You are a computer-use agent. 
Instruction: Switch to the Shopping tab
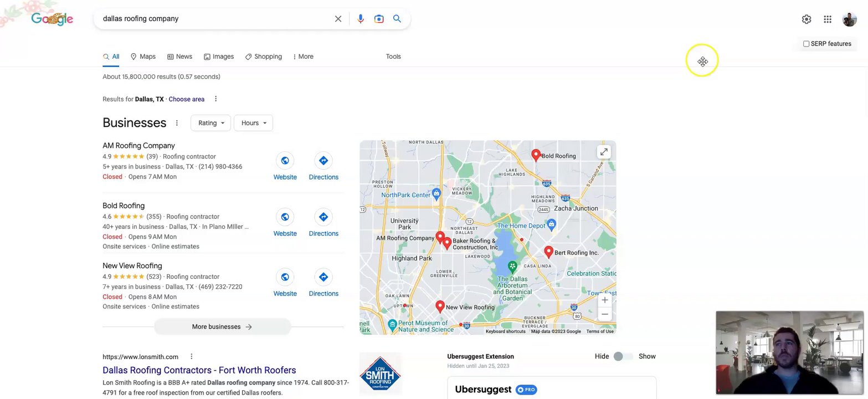(x=264, y=57)
